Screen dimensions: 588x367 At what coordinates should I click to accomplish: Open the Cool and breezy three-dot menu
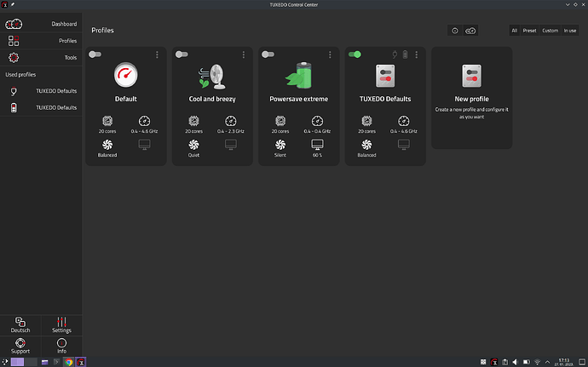coord(244,54)
